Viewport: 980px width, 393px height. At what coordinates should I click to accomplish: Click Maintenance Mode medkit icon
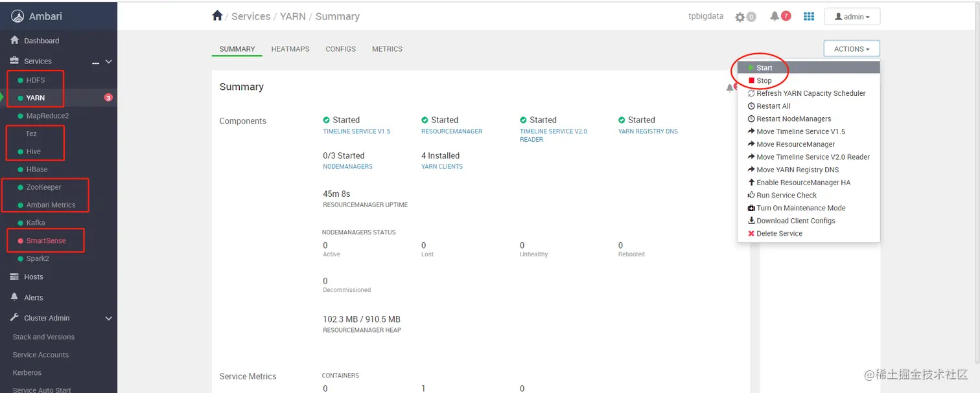coord(751,208)
